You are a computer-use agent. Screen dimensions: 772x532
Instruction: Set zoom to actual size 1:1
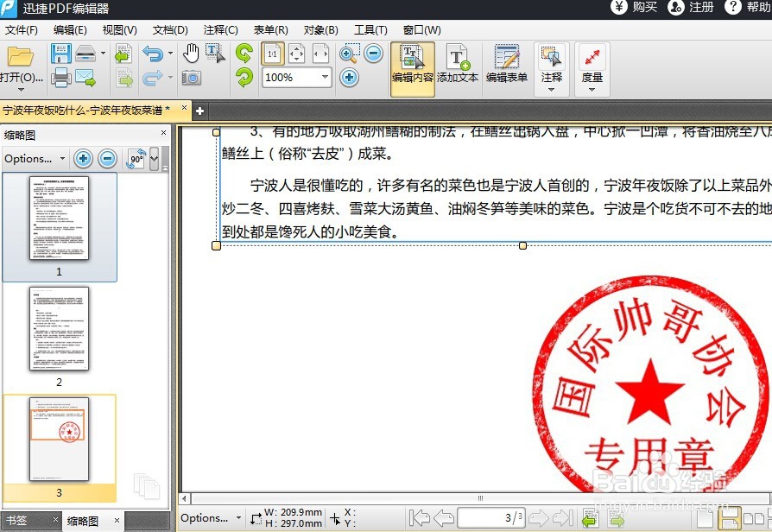271,54
